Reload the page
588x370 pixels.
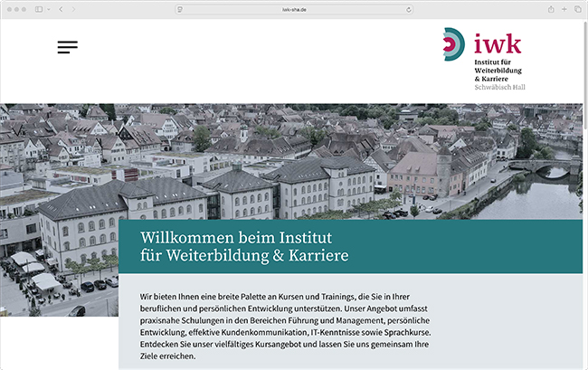click(x=409, y=10)
